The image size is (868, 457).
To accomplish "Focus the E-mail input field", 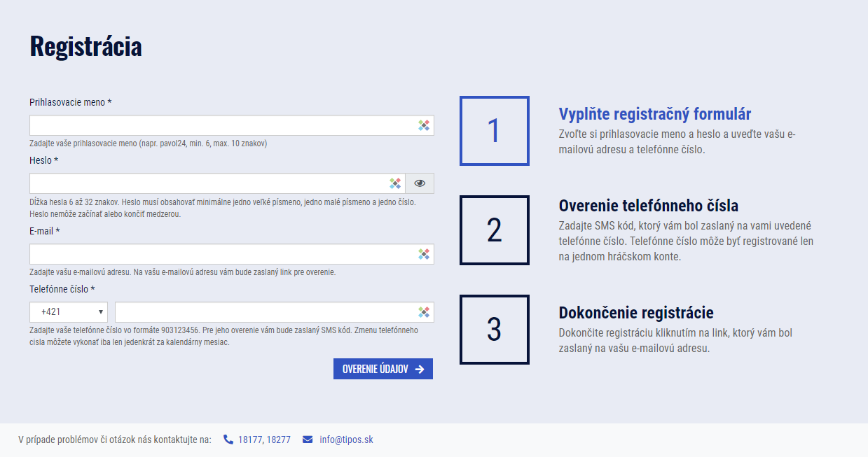I will point(232,254).
